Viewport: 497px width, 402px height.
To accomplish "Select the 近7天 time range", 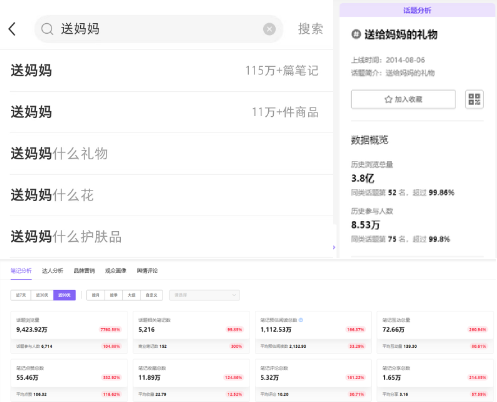I will point(21,295).
